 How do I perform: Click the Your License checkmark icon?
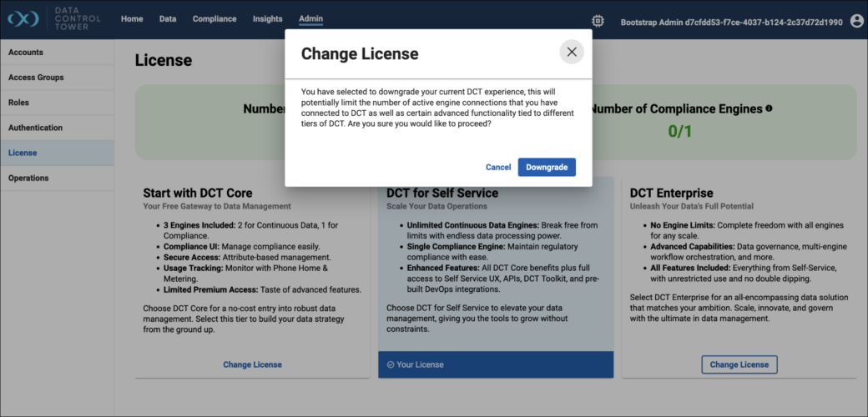391,364
